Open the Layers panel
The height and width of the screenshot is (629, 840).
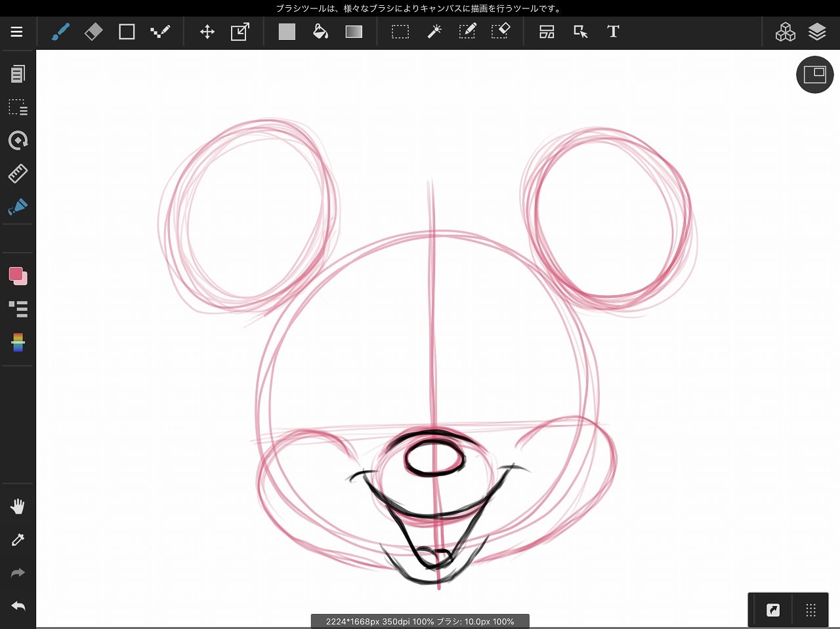(817, 31)
